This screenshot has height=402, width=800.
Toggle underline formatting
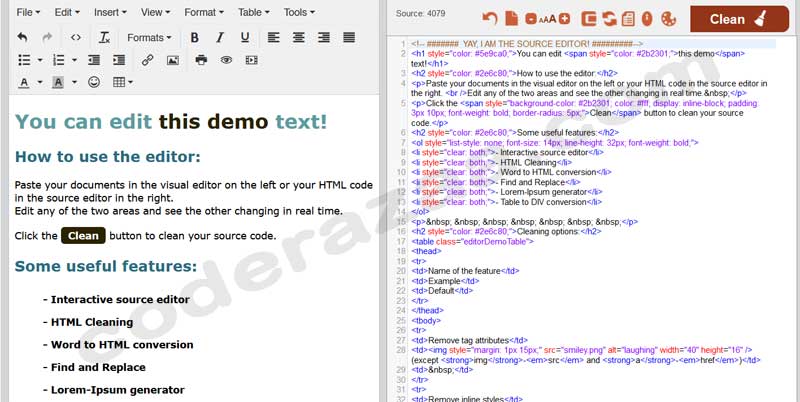point(245,37)
